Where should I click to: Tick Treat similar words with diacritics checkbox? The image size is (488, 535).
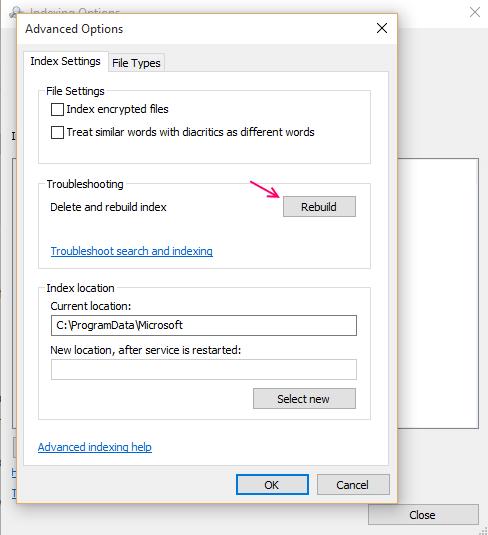click(57, 132)
